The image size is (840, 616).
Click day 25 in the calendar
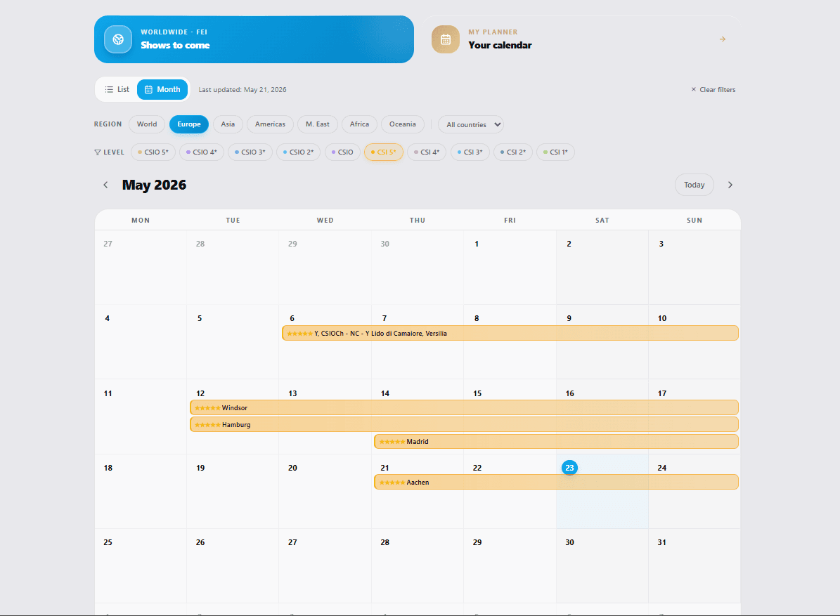pos(108,542)
